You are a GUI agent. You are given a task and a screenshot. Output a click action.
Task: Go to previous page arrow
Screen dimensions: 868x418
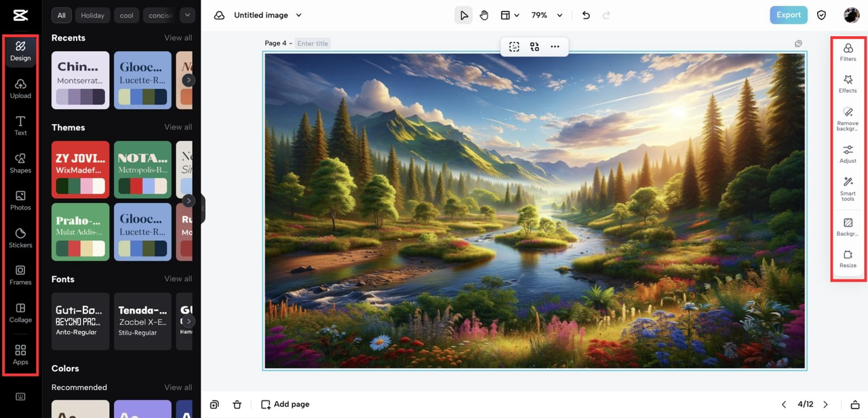tap(784, 404)
